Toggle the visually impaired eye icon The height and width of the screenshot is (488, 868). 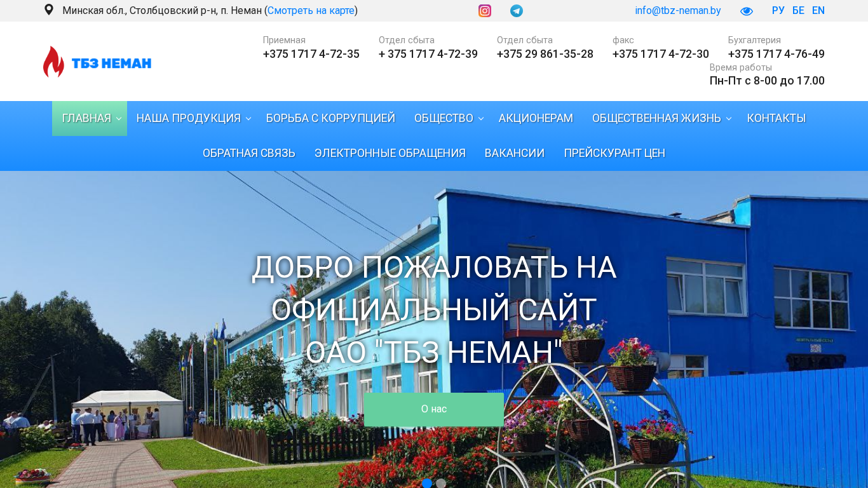747,11
